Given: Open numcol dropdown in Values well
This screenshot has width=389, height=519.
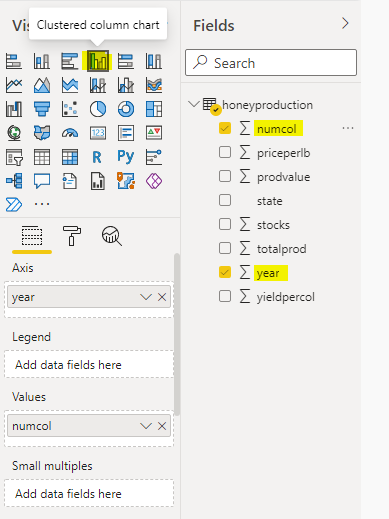Looking at the screenshot, I should 146,426.
